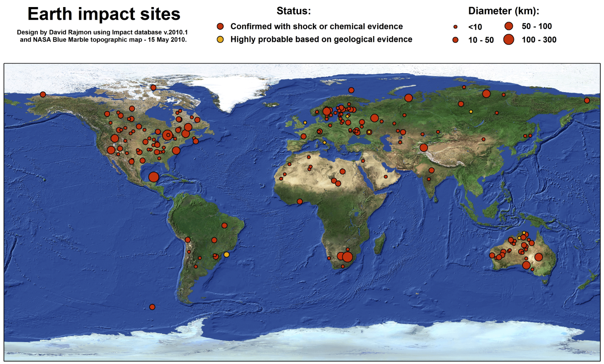604x364 pixels.
Task: Click the Earth impact sites title
Action: (x=104, y=14)
